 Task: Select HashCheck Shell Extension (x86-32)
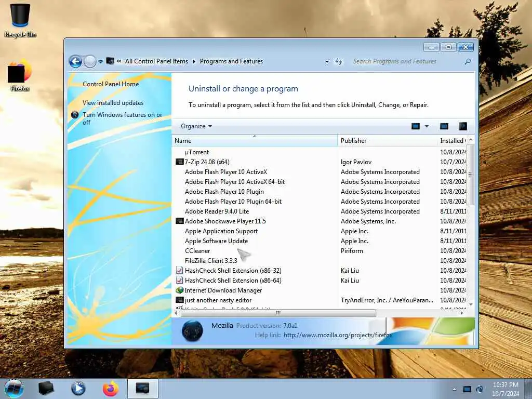(x=233, y=270)
